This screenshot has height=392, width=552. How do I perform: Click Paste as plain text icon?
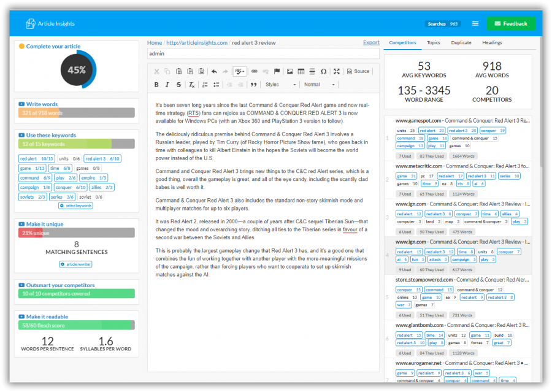(190, 72)
